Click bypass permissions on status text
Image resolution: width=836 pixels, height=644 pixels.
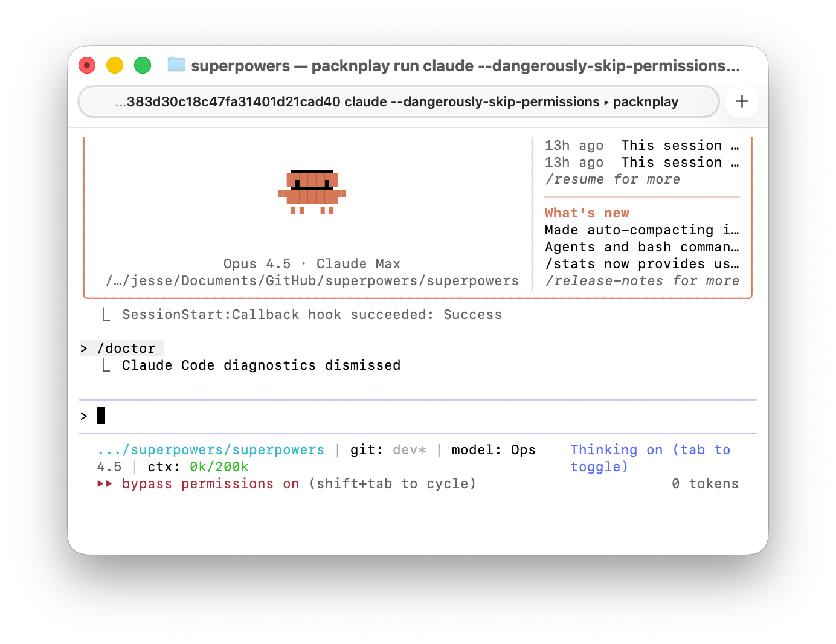210,484
